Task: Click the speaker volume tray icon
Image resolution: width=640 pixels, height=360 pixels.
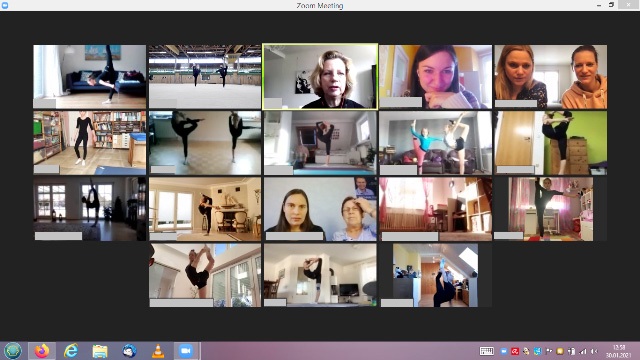Action: [594, 351]
